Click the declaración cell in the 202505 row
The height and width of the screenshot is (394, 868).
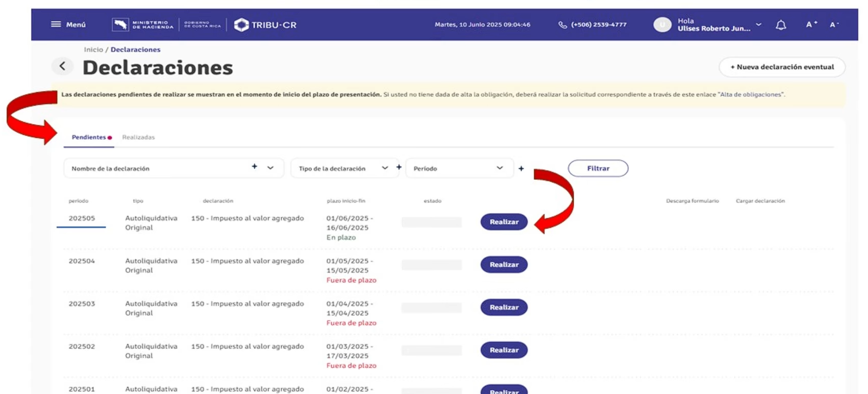pyautogui.click(x=247, y=218)
